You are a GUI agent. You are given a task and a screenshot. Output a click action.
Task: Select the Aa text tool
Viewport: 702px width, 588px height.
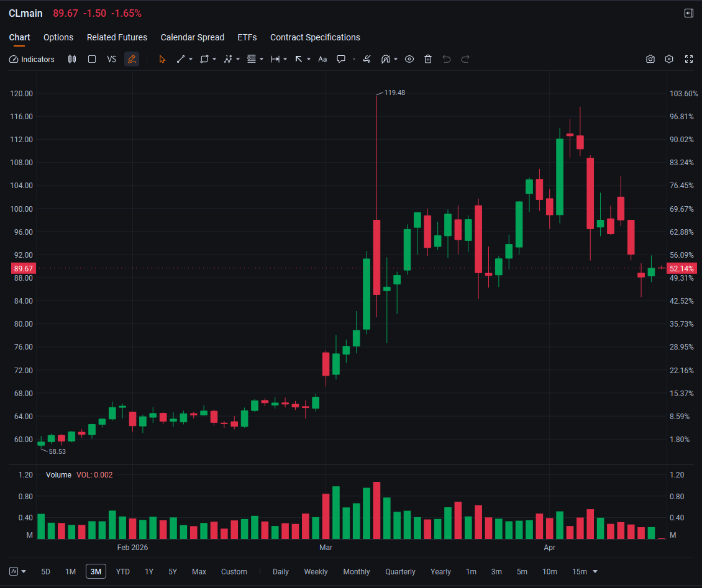pos(322,59)
